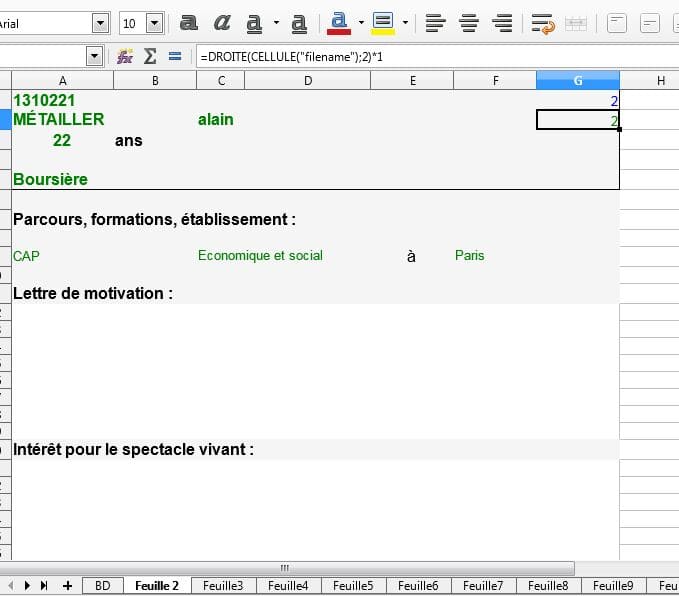The width and height of the screenshot is (679, 596).
Task: Toggle underline formatting
Action: pyautogui.click(x=254, y=24)
